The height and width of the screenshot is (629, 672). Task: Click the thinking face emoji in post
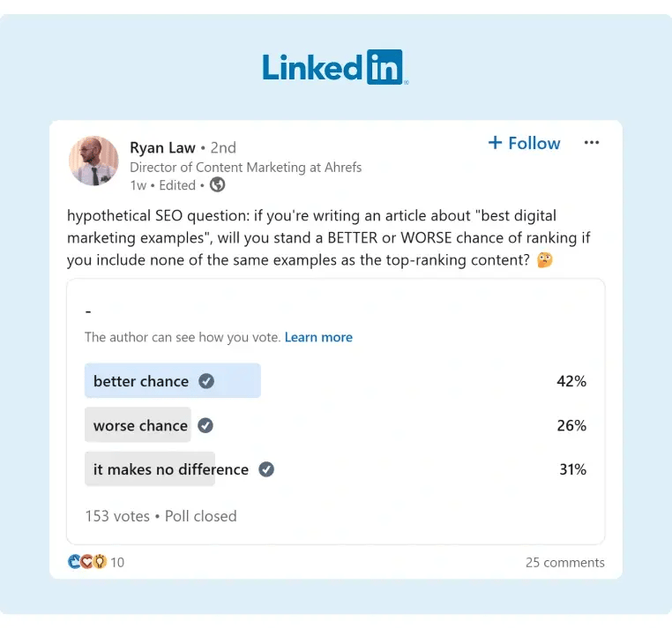tap(545, 260)
